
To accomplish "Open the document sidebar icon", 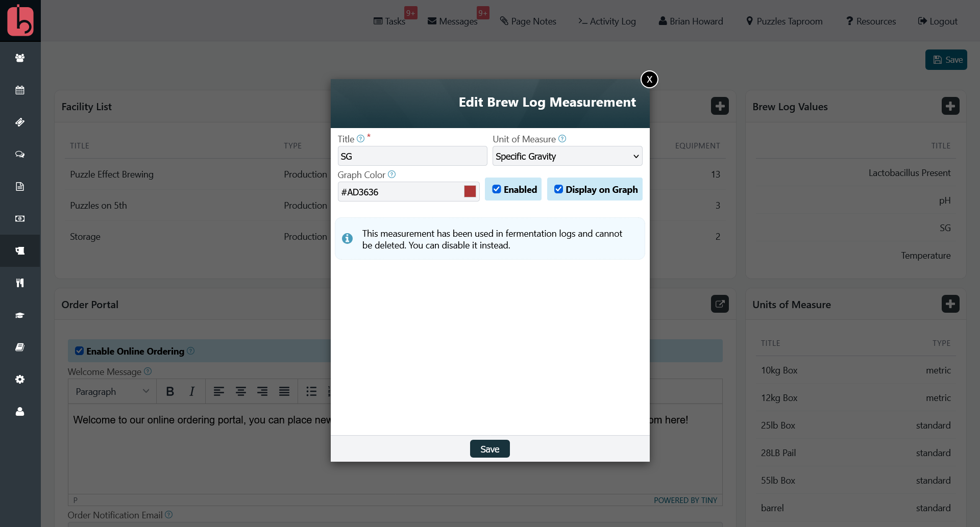I will [20, 187].
